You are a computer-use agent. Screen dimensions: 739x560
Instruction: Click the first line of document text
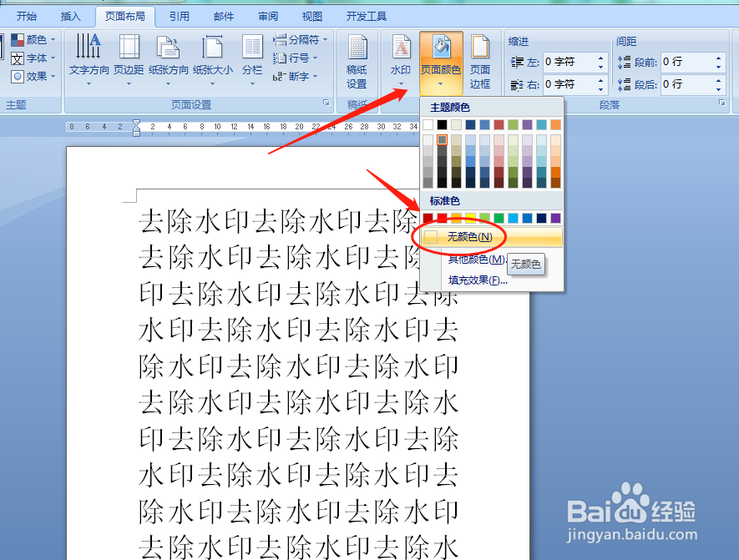coord(278,221)
